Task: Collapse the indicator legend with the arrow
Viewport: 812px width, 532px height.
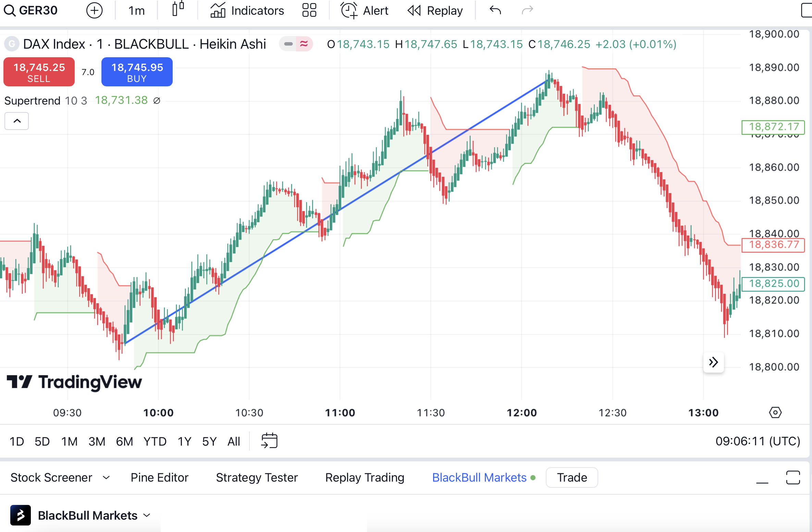Action: click(x=17, y=121)
